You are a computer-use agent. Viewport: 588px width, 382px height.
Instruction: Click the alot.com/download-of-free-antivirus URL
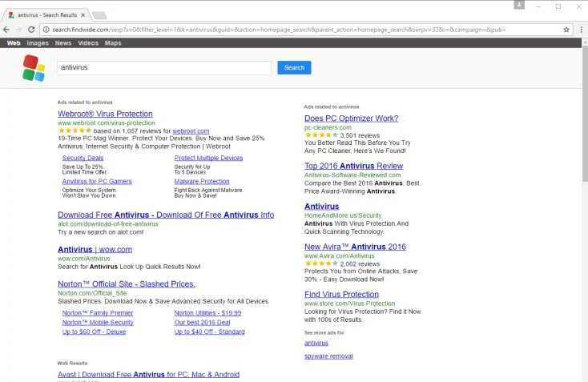click(x=108, y=224)
